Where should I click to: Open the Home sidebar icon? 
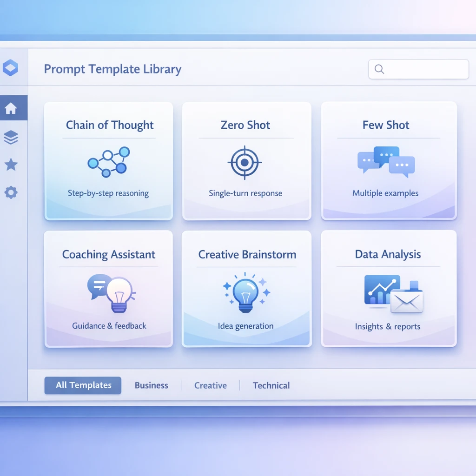tap(11, 109)
